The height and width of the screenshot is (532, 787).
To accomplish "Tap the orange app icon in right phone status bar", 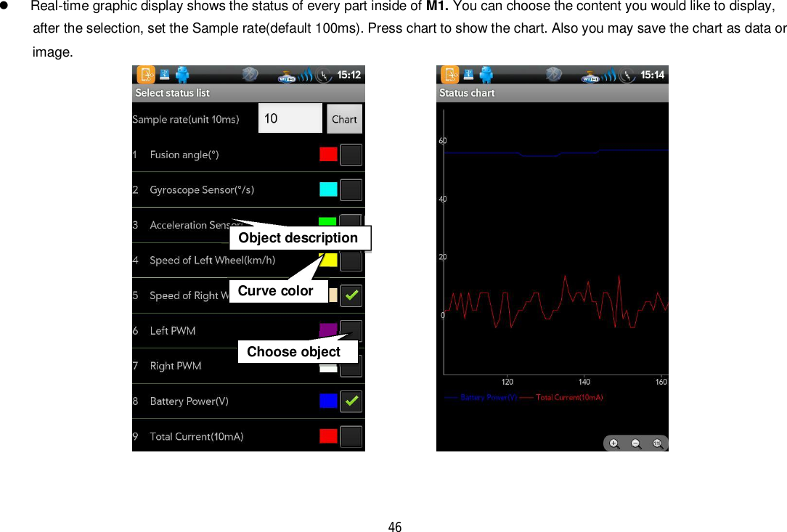I will coord(449,75).
